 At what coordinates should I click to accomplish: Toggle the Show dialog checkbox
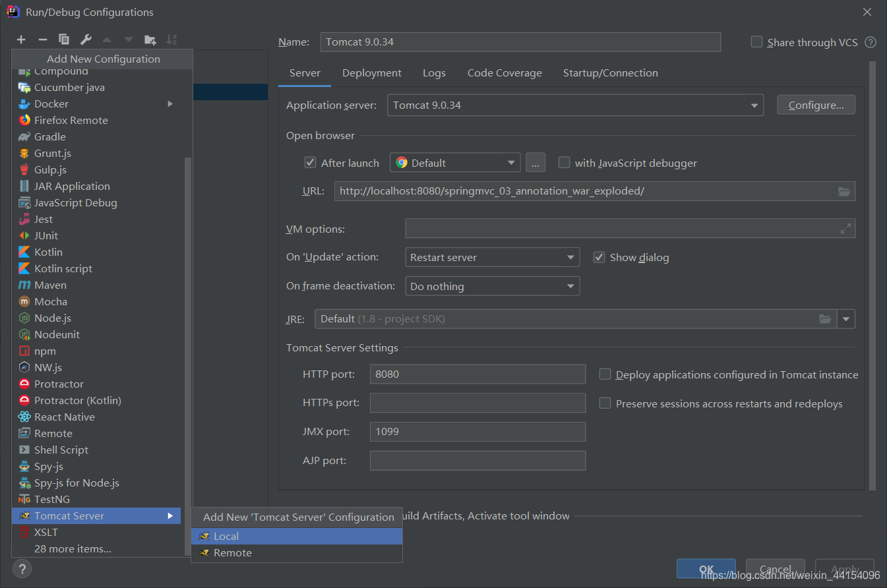[x=599, y=257]
